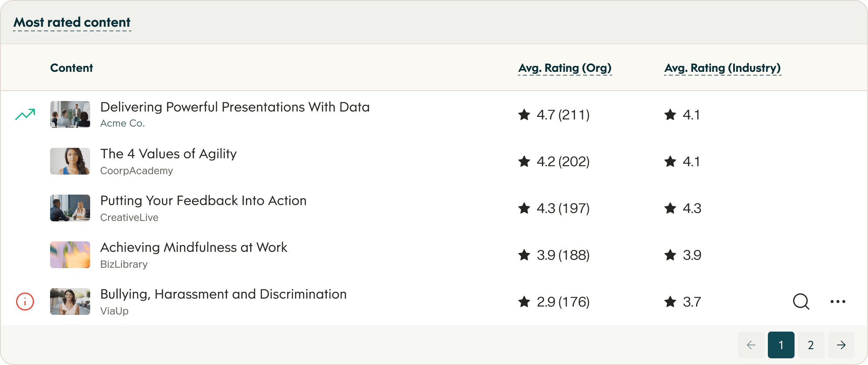Click the green trending-up arrow icon
This screenshot has width=868, height=365.
point(25,114)
